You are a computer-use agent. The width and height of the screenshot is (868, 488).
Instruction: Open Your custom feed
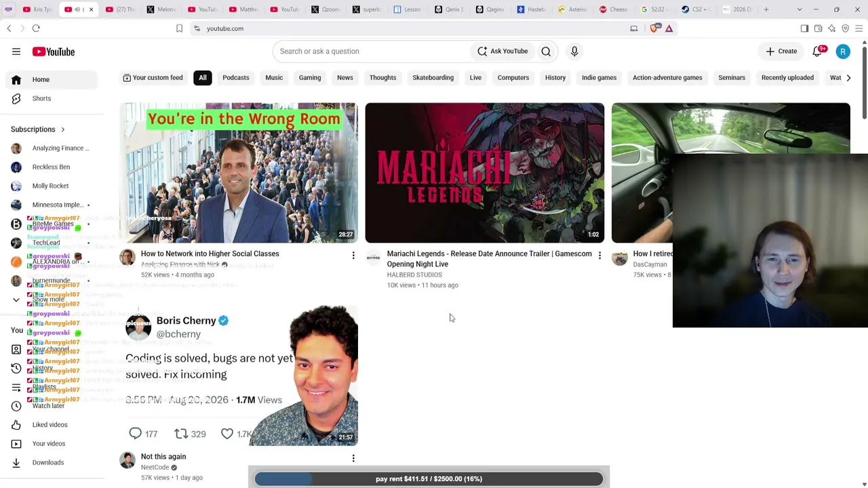153,78
